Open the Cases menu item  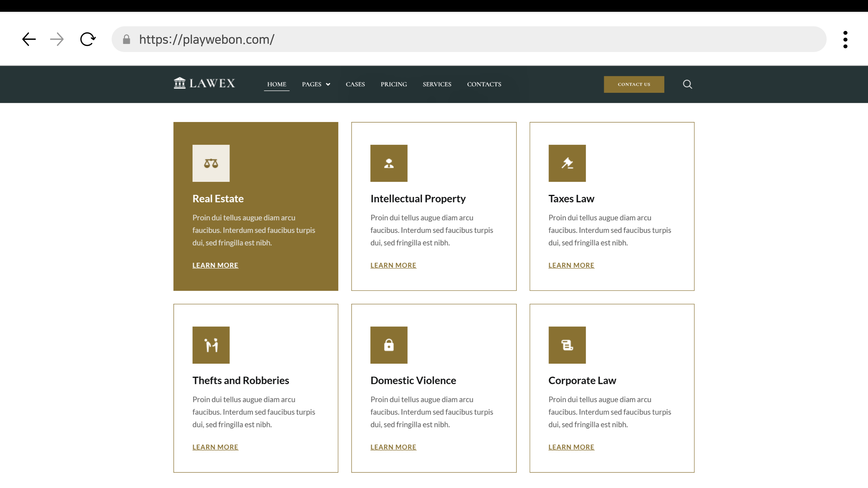pos(355,84)
